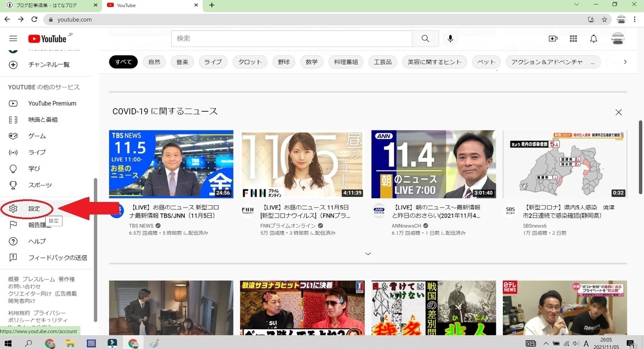
Task: Select the YouTube browser tab
Action: [153, 5]
